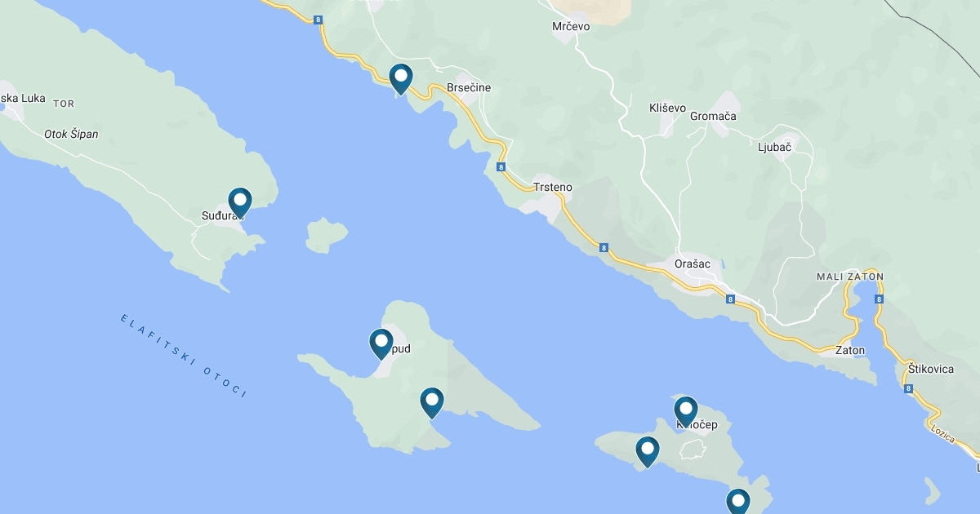Screen dimensions: 980x514
Task: Click the Mrčevo village label
Action: [571, 26]
